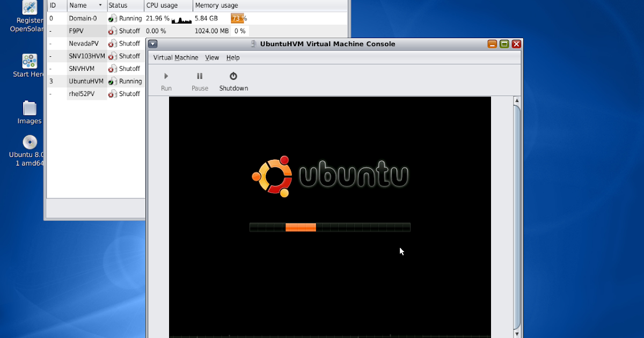The width and height of the screenshot is (644, 338).
Task: Click the Ubuntu boot progress bar
Action: click(x=330, y=227)
